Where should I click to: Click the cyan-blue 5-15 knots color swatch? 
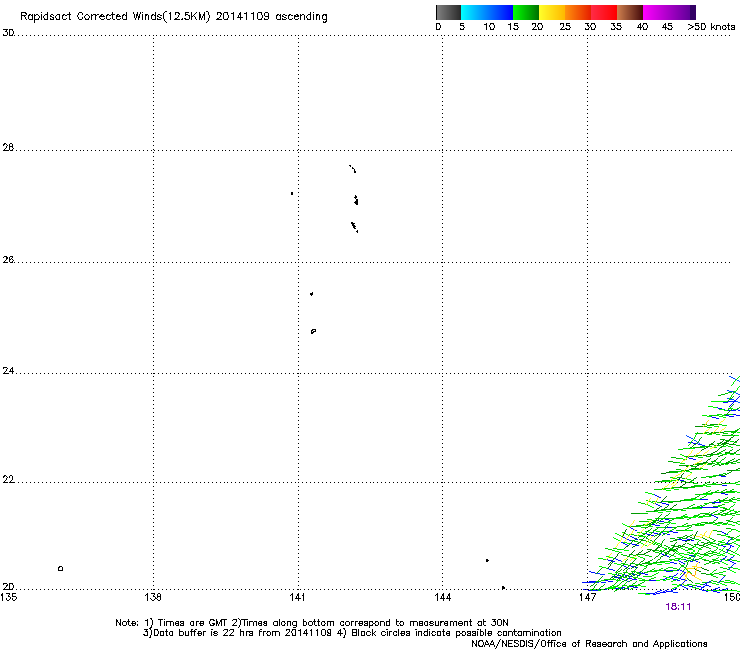[487, 12]
